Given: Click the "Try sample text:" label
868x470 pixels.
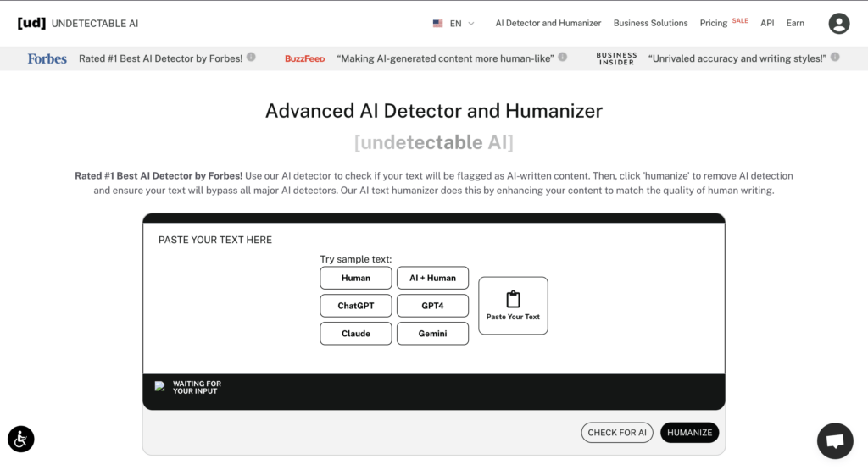Looking at the screenshot, I should [355, 259].
